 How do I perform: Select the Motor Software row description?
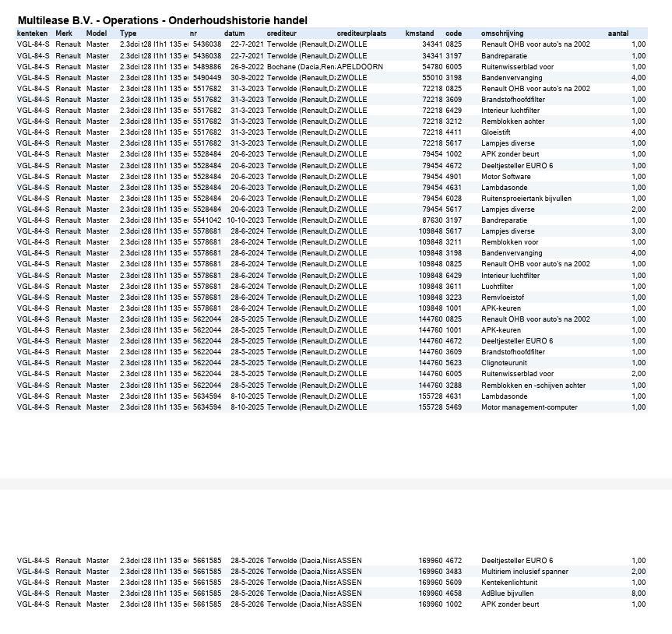tap(505, 176)
